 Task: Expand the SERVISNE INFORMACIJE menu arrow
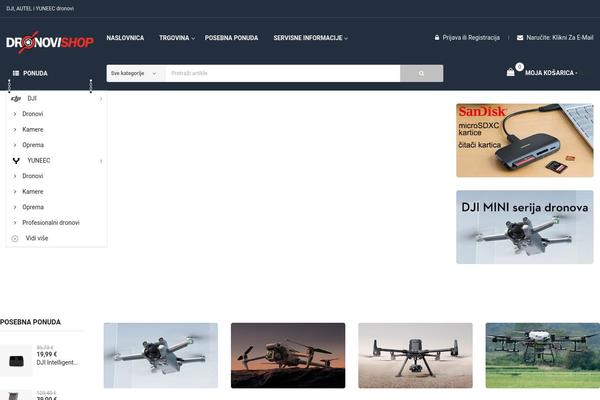pyautogui.click(x=346, y=38)
